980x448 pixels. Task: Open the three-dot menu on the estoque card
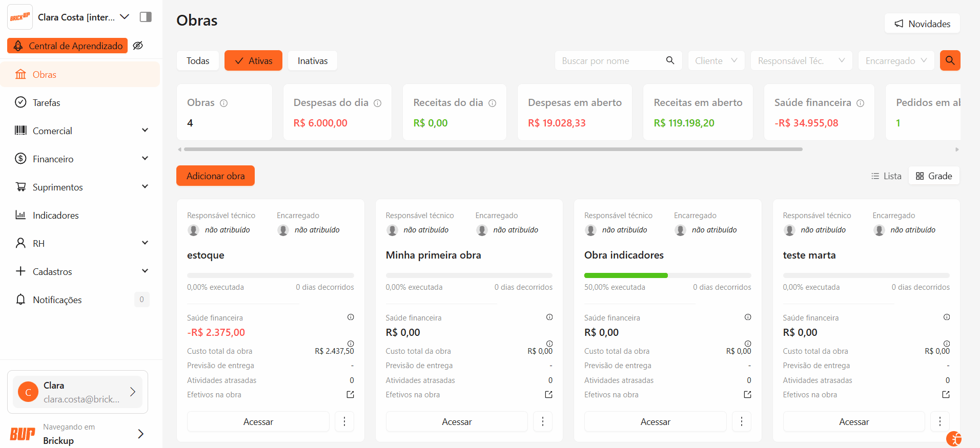(x=344, y=421)
